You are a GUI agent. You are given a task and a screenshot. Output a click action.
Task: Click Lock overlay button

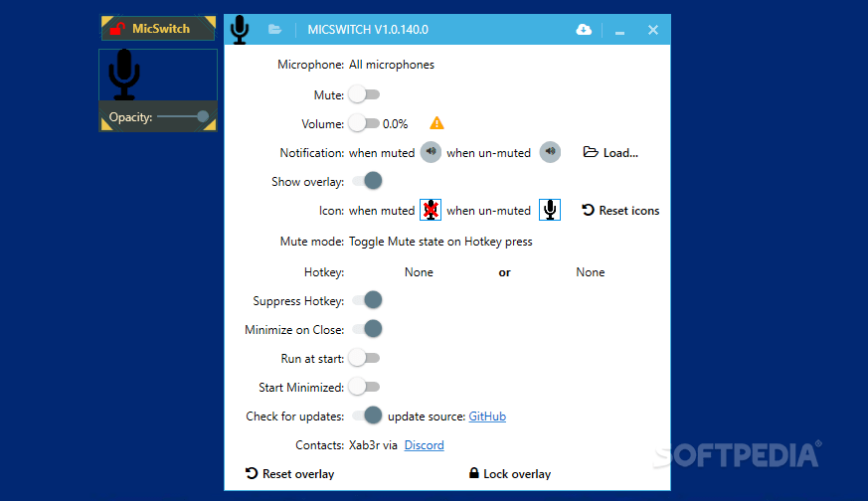[x=510, y=474]
